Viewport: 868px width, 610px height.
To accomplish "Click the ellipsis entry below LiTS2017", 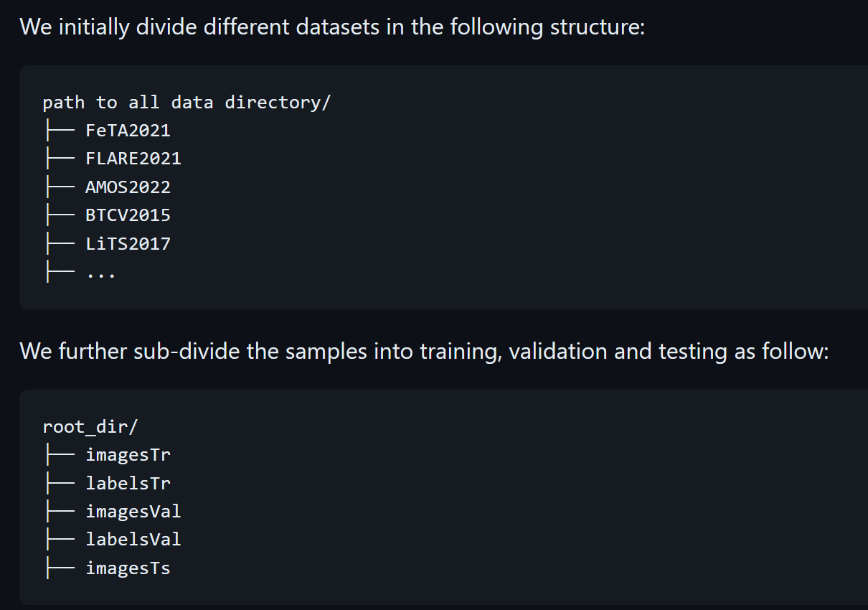I will pyautogui.click(x=100, y=273).
